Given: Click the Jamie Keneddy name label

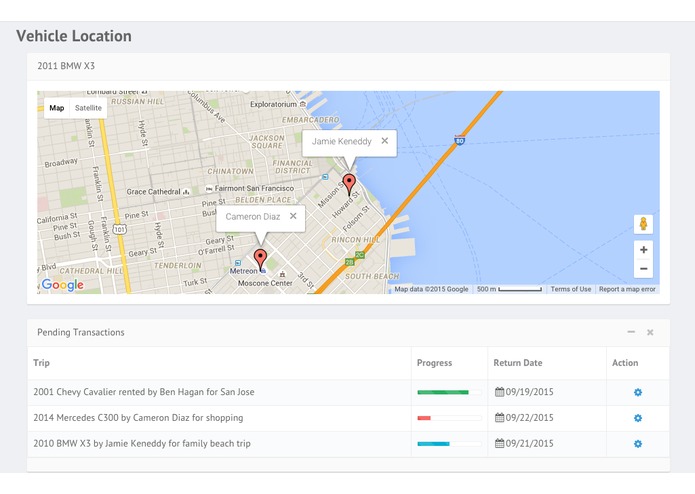Looking at the screenshot, I should [x=341, y=141].
